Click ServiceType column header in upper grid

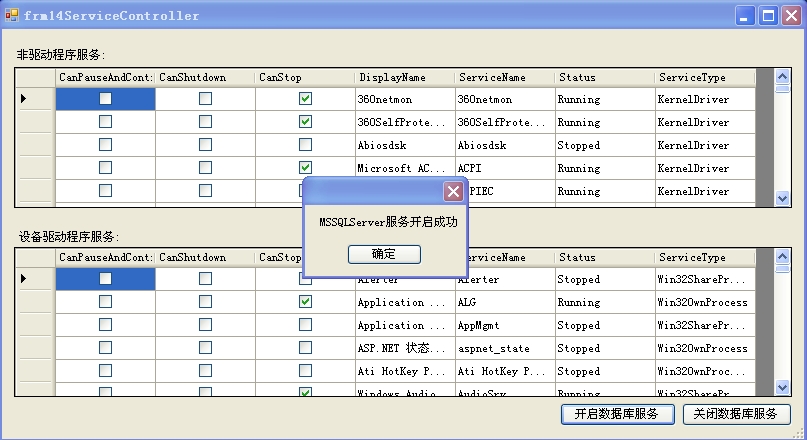(x=705, y=78)
